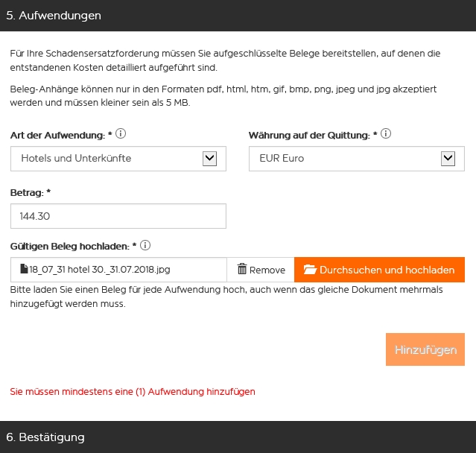The height and width of the screenshot is (453, 476).
Task: Click the Art der Aufwendung label
Action: [57, 136]
